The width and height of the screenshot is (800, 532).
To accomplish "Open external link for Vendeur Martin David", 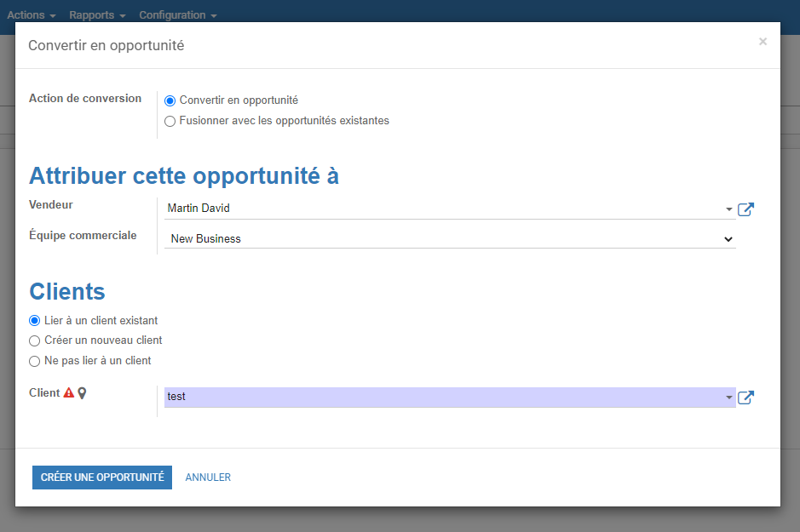I will click(745, 209).
